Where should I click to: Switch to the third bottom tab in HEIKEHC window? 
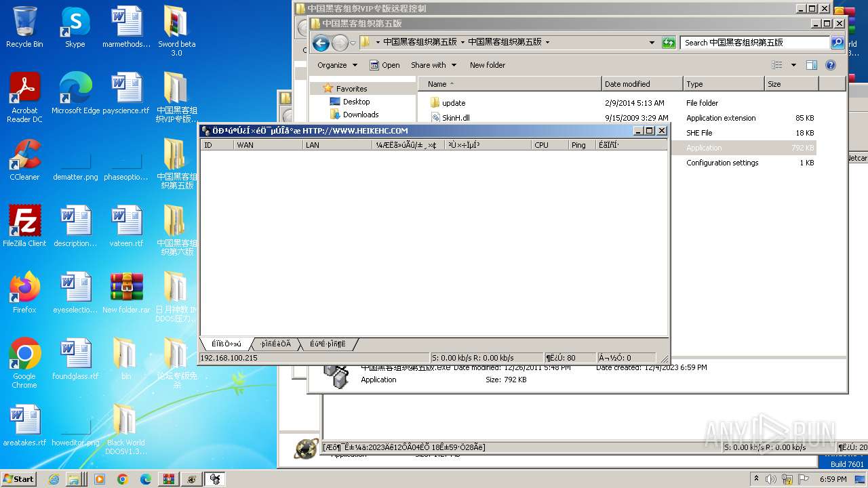tap(328, 344)
